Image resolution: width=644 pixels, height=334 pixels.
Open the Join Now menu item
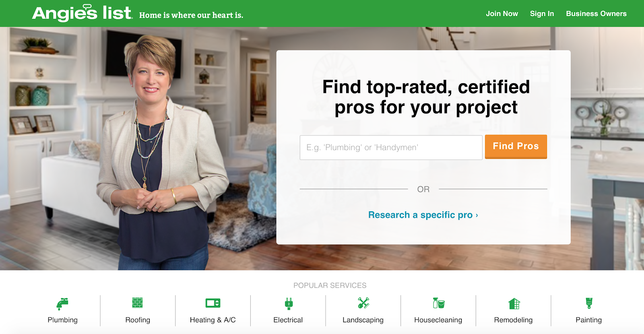[502, 14]
